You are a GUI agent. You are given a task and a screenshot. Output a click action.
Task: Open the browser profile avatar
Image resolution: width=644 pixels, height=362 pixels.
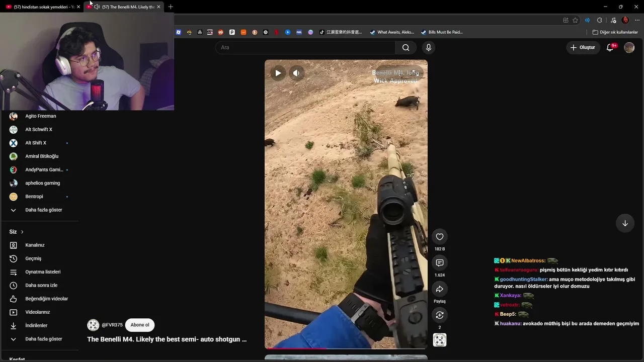(x=625, y=20)
